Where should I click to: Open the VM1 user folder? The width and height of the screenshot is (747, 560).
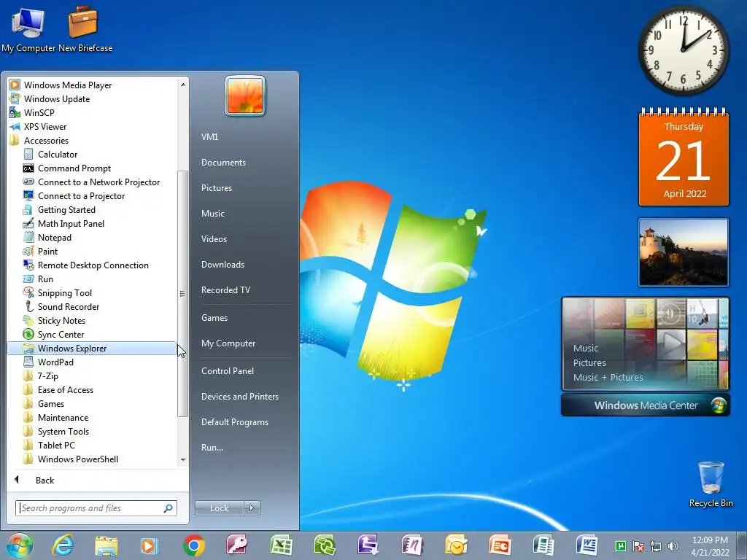tap(209, 136)
